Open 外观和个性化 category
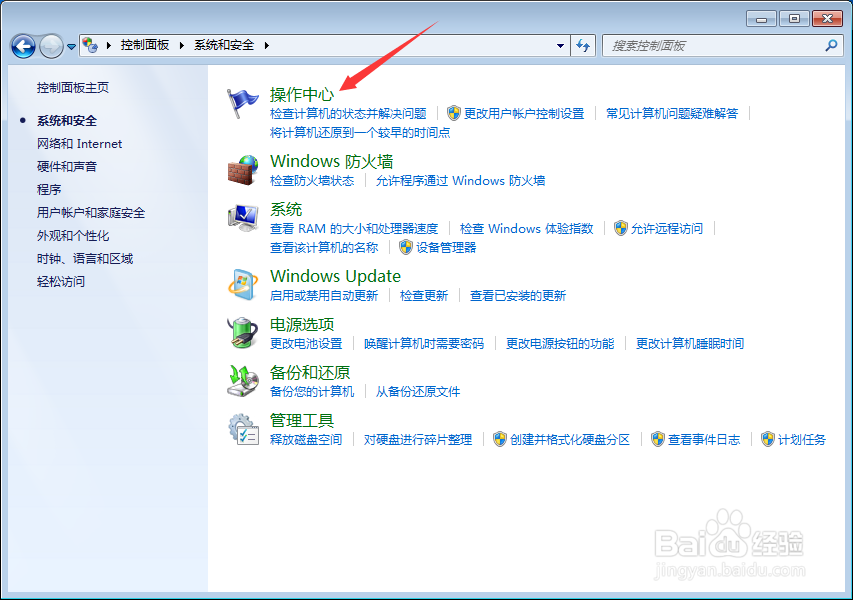Viewport: 853px width, 600px height. click(73, 236)
